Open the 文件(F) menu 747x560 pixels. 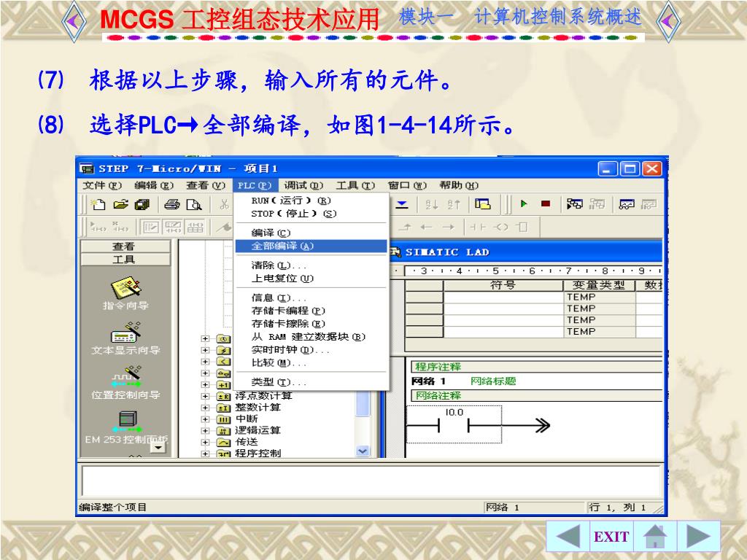(102, 185)
